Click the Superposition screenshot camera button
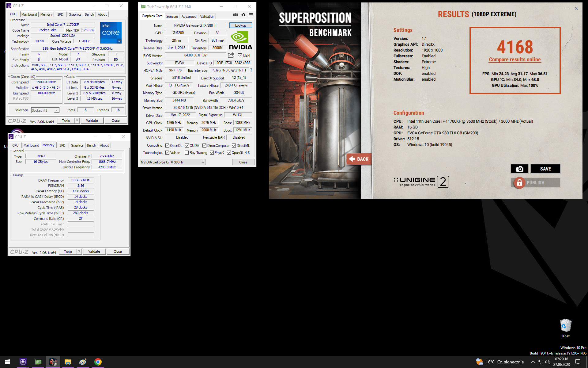Screen dimensions: 588x368 519,169
